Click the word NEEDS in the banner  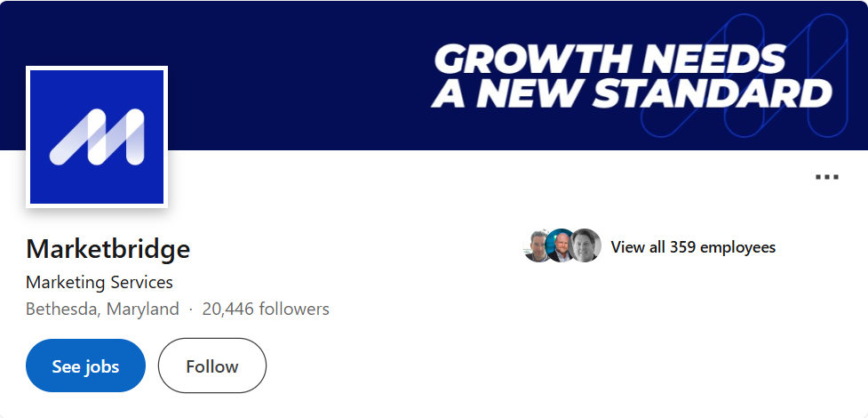pyautogui.click(x=713, y=60)
